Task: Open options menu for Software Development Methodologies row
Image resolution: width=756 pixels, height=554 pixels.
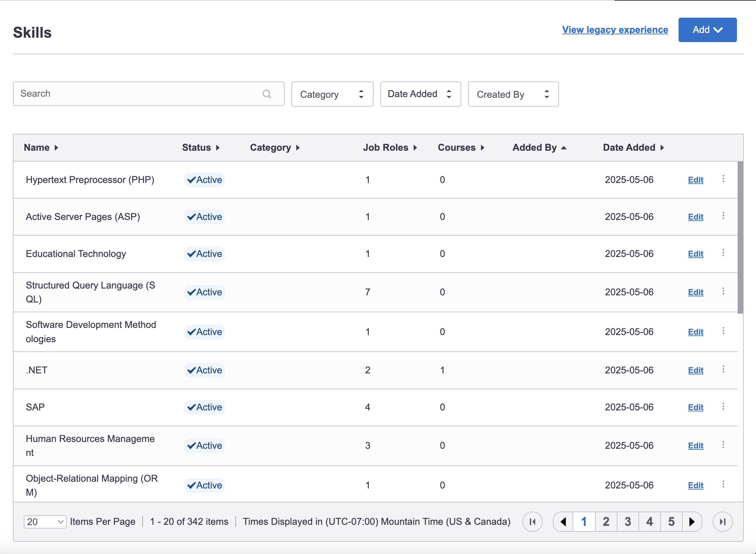Action: [x=723, y=331]
